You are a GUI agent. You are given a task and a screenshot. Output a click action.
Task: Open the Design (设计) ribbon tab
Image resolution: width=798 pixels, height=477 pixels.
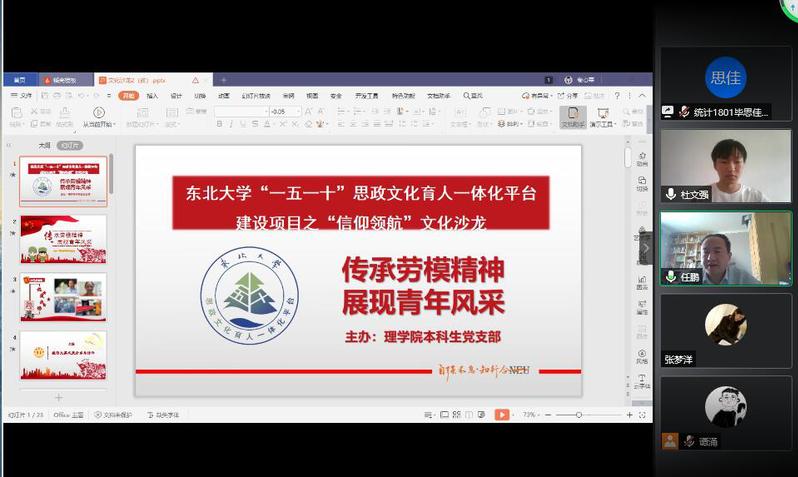point(176,96)
